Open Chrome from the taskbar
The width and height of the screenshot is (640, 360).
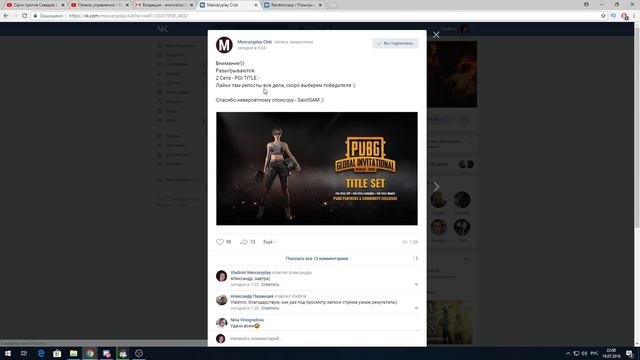(90, 353)
